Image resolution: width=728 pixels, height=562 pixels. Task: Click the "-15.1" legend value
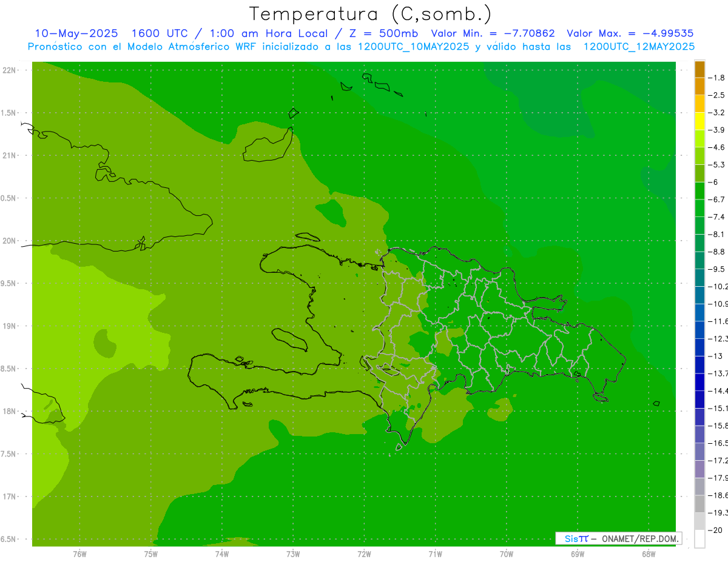click(718, 408)
